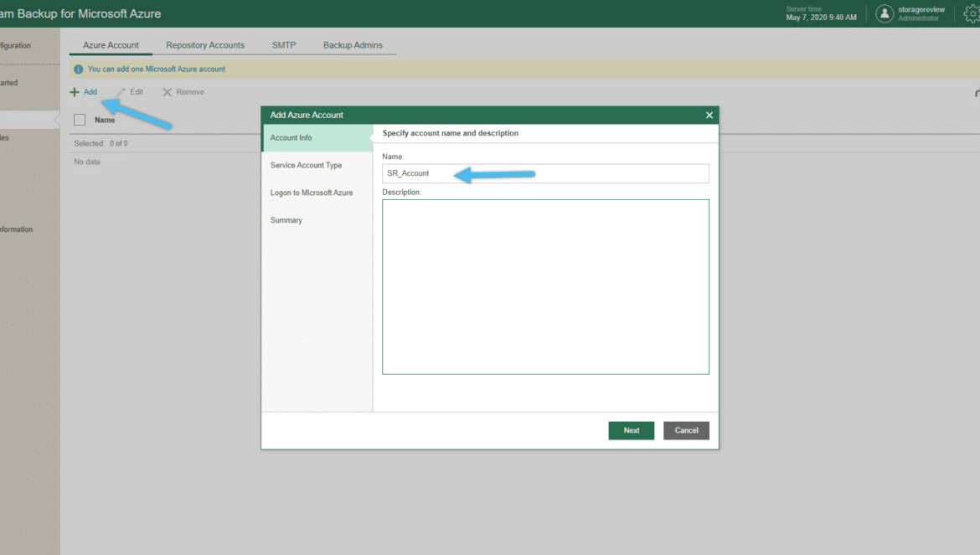
Task: Open the settings gear icon
Action: pos(972,13)
